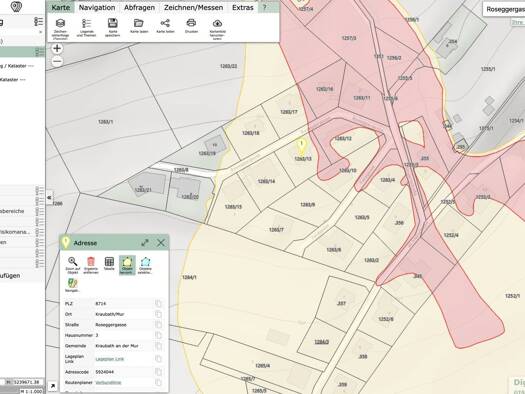
Task: Copy the PLZ value to clipboard
Action: 158,304
